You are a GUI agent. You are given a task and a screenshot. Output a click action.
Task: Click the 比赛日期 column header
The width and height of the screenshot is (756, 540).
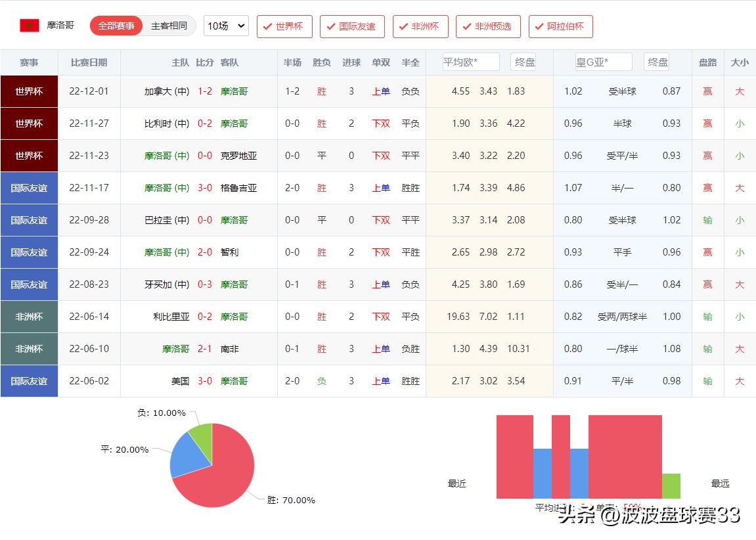click(90, 61)
